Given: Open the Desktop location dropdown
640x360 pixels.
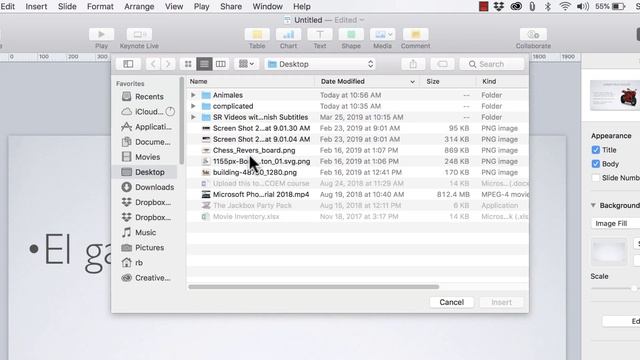Looking at the screenshot, I should 320,64.
